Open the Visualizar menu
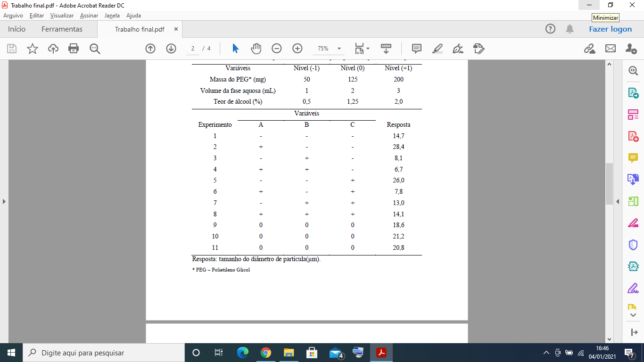This screenshot has height=362, width=644. click(62, 16)
